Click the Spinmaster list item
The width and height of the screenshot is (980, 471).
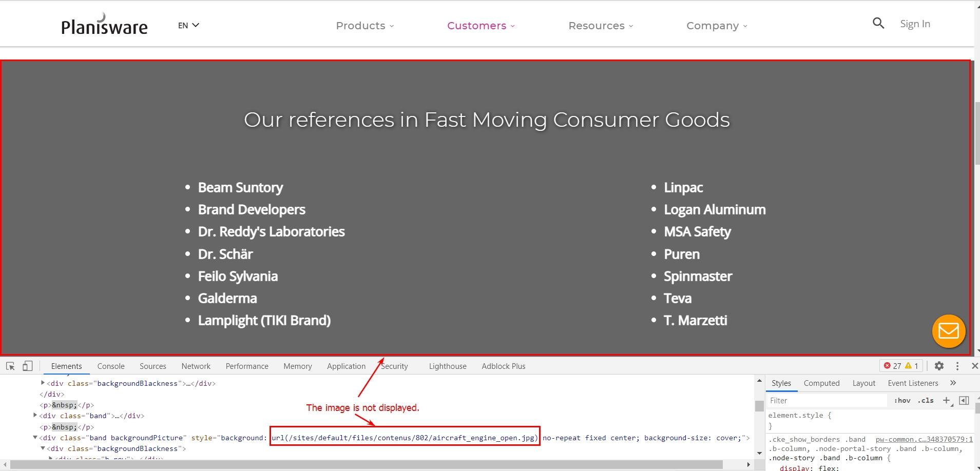click(x=698, y=276)
